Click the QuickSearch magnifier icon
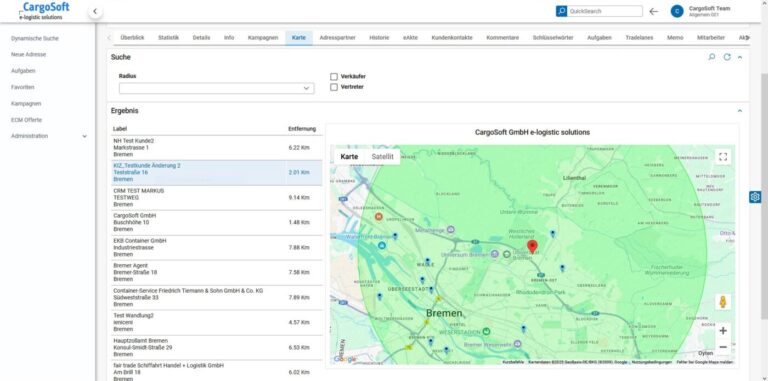 pyautogui.click(x=561, y=11)
